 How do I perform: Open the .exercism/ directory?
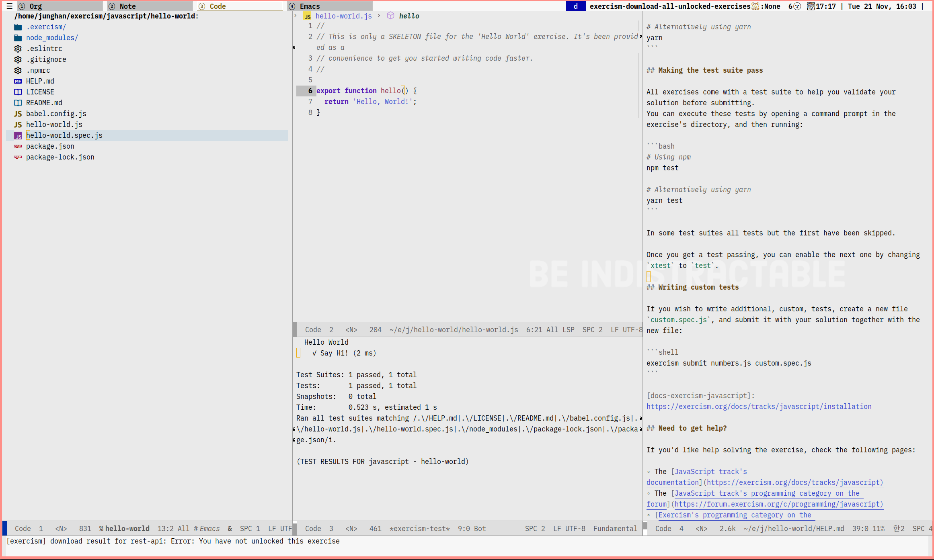(46, 27)
